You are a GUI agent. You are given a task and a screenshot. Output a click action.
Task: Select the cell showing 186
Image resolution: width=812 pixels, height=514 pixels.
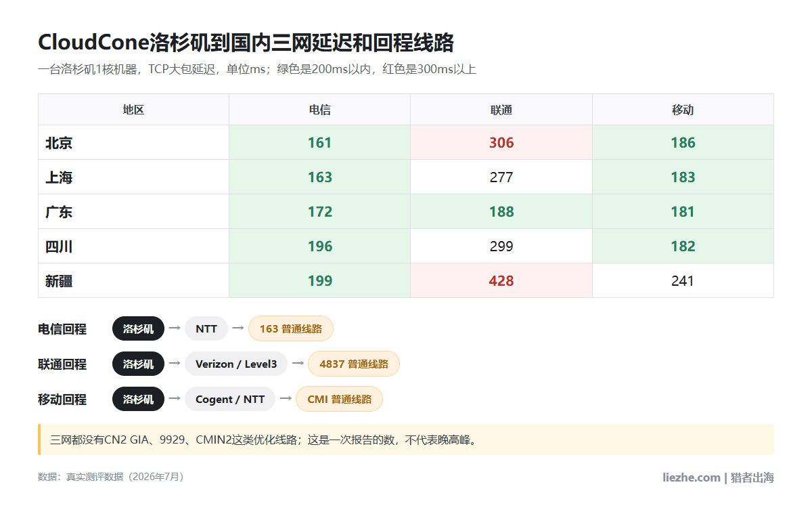tap(683, 143)
